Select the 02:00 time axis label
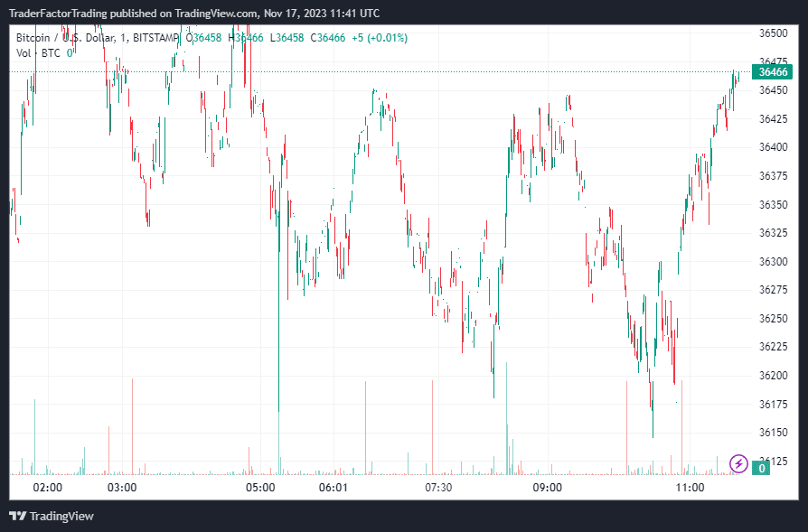 (47, 488)
